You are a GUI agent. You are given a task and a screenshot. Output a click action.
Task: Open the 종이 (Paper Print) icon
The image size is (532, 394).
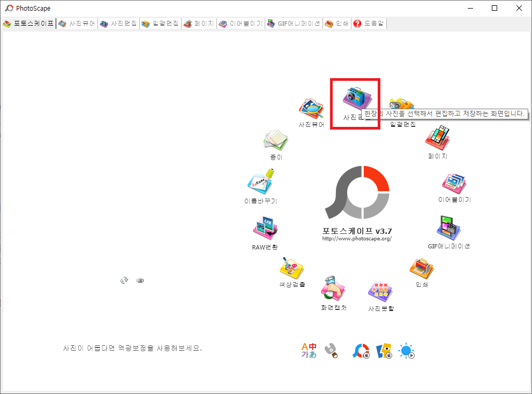276,140
